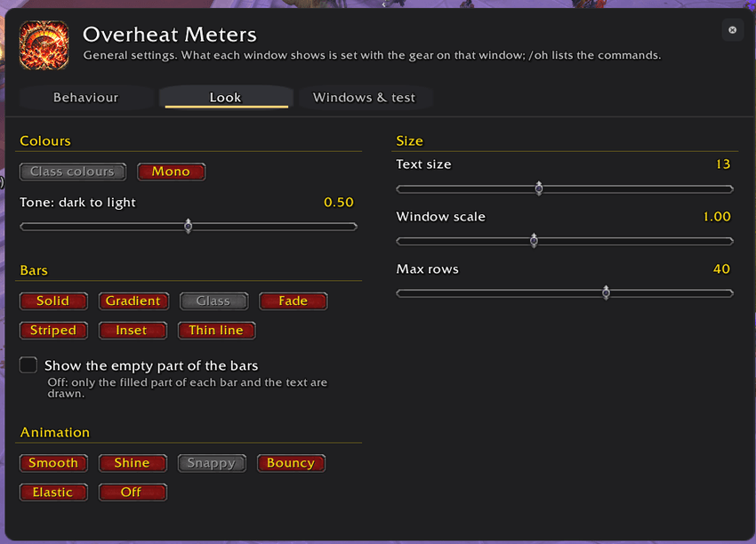This screenshot has height=544, width=756.
Task: Click the Text size slider thumb
Action: 539,188
